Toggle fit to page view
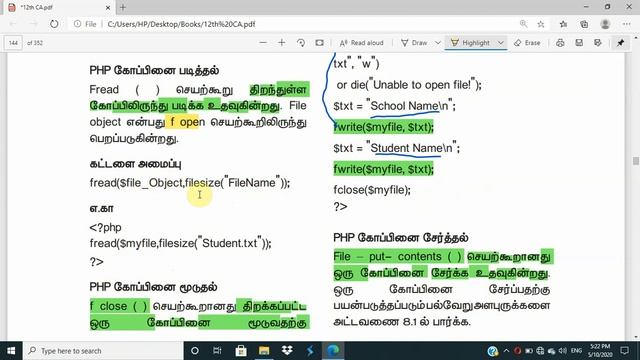 click(x=320, y=42)
